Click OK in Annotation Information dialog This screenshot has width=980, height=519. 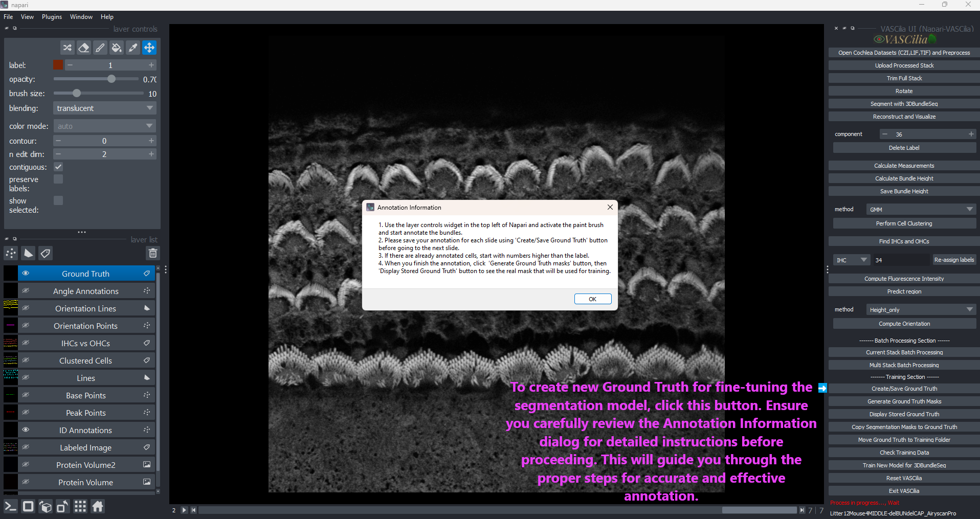(x=592, y=299)
